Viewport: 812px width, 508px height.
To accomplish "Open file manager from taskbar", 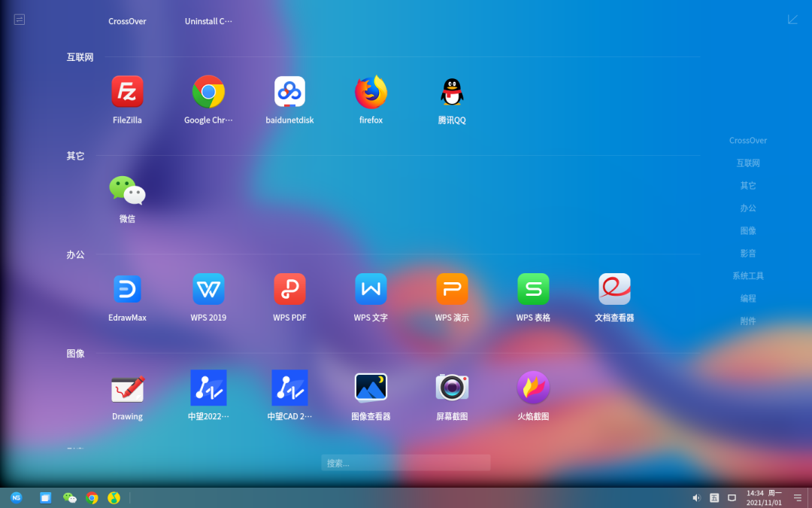I will pyautogui.click(x=46, y=498).
